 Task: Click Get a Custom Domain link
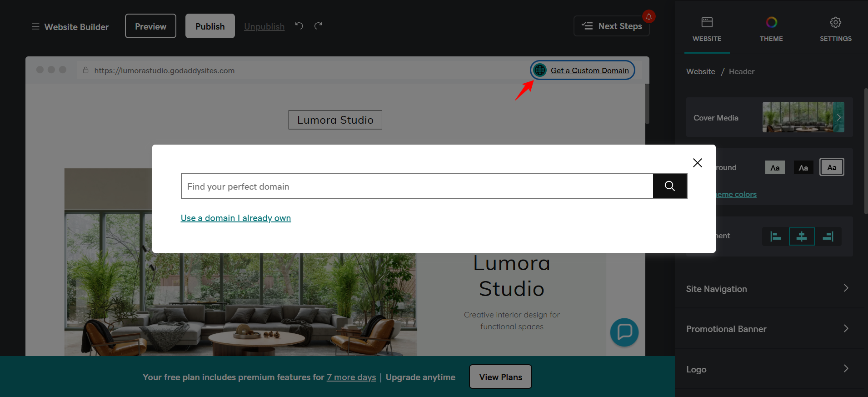(x=589, y=70)
